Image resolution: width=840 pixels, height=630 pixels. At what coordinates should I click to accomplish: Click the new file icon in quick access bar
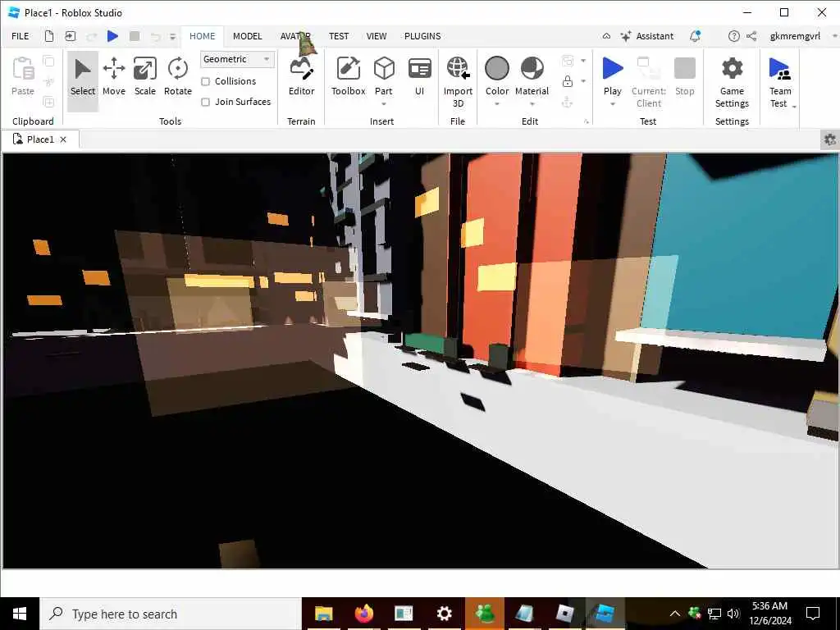point(48,36)
